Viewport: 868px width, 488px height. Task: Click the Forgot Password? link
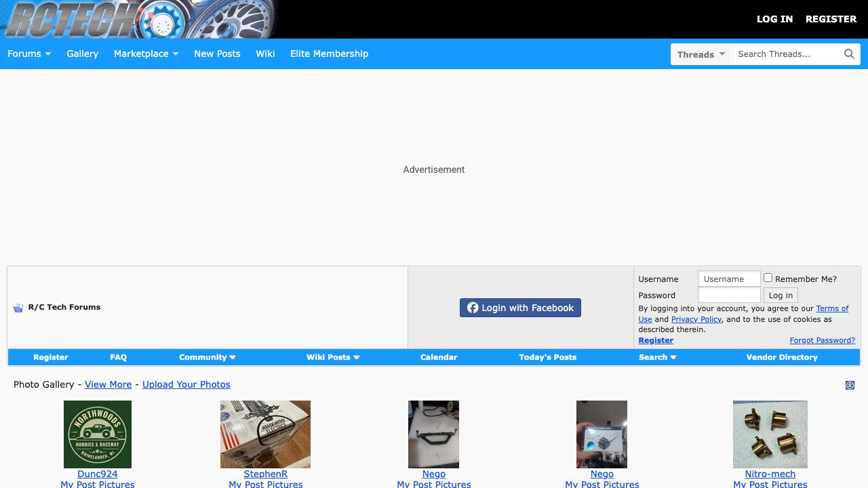click(822, 340)
